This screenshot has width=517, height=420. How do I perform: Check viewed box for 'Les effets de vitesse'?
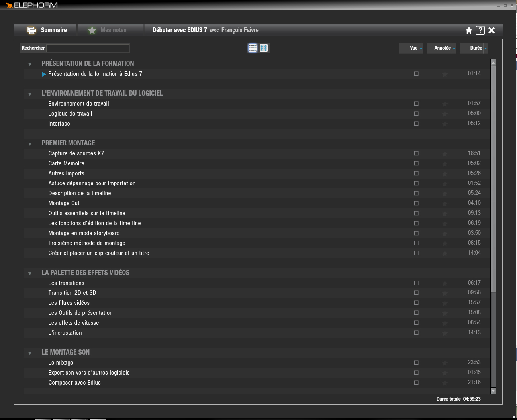(416, 323)
